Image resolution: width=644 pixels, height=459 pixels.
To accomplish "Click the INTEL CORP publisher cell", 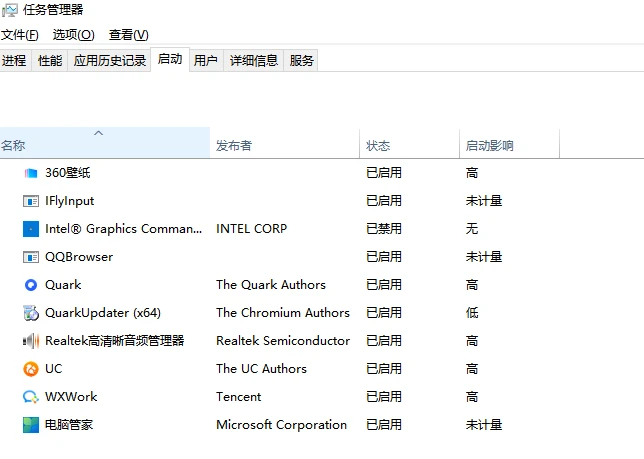I will tap(251, 229).
